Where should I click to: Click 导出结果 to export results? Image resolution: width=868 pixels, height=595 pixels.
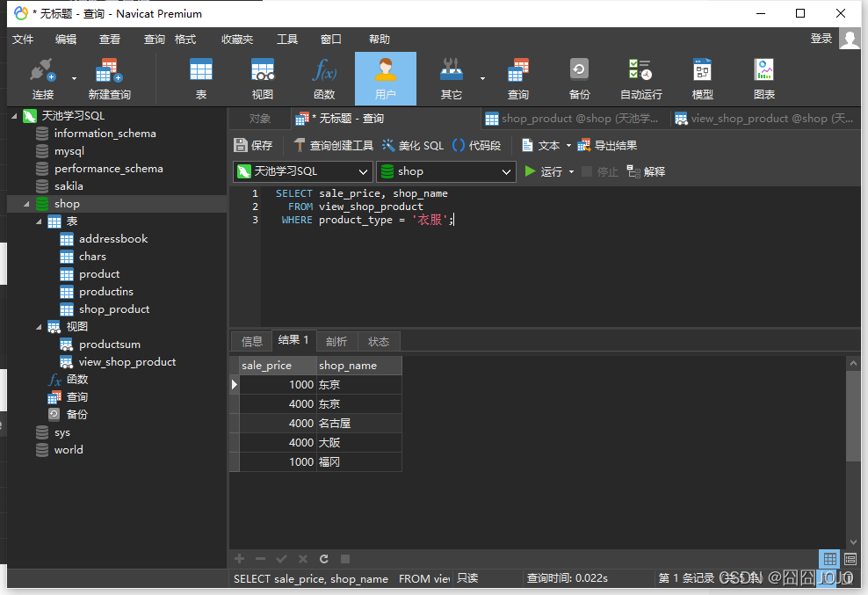click(x=607, y=145)
